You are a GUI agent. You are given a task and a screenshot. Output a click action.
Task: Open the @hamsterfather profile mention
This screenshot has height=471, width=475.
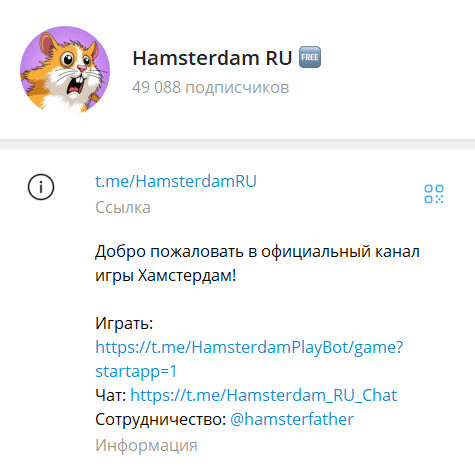coord(292,419)
